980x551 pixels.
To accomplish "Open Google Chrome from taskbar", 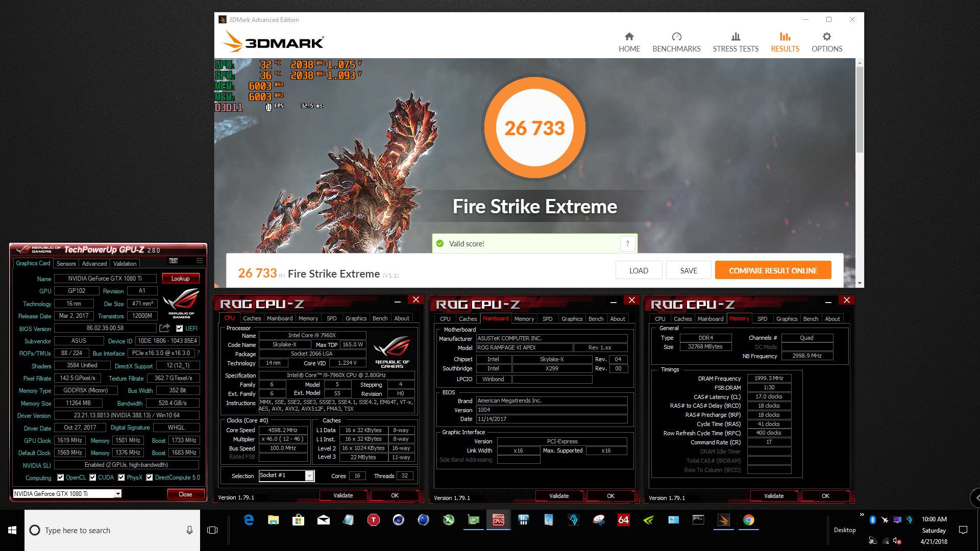I will (748, 520).
